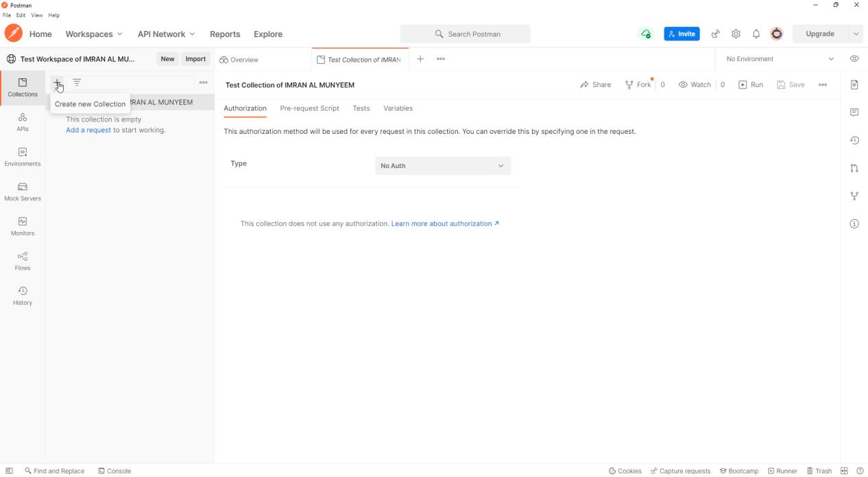Open the help icon in status bar
Viewport: 868px width, 477px height.
point(860,471)
